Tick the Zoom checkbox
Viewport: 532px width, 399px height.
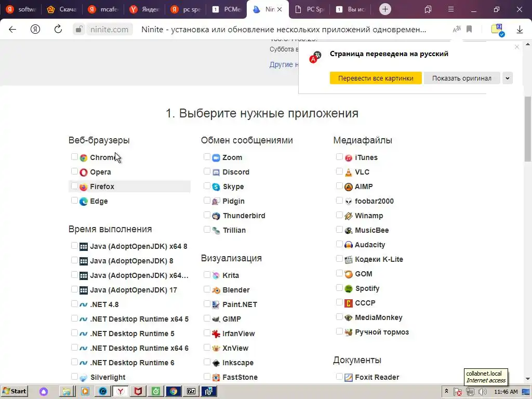click(x=207, y=157)
